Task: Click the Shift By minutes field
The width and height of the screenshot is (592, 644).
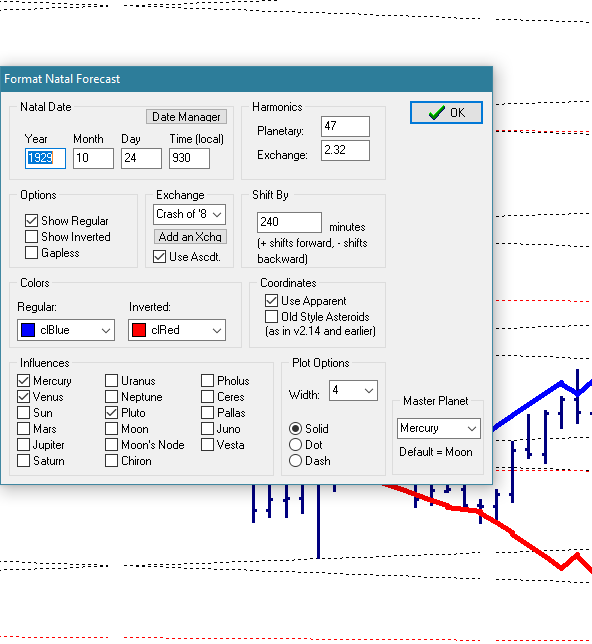Action: tap(289, 222)
